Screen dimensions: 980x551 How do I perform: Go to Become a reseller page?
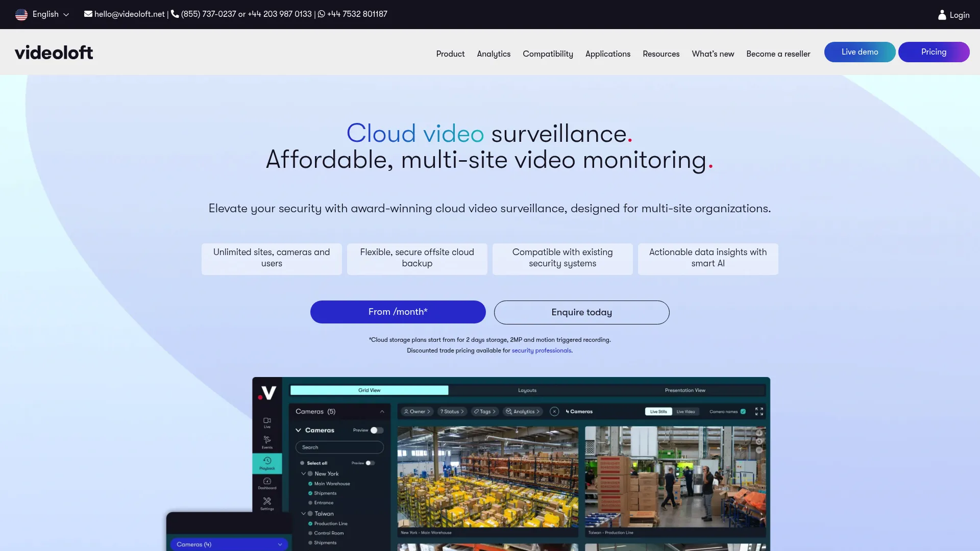778,54
